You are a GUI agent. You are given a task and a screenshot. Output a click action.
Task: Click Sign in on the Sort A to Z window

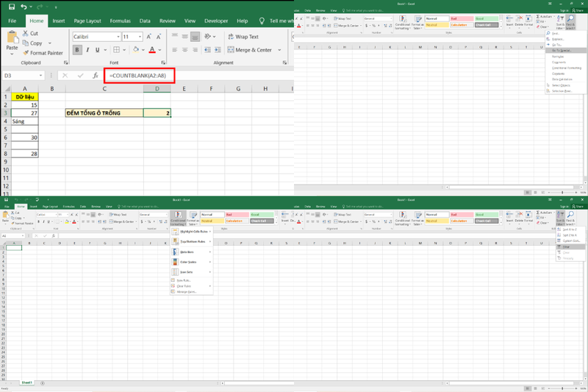[x=564, y=207]
